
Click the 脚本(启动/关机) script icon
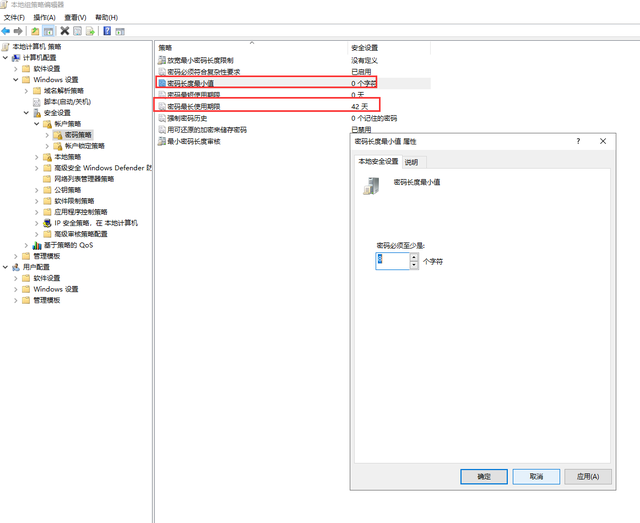click(x=37, y=102)
